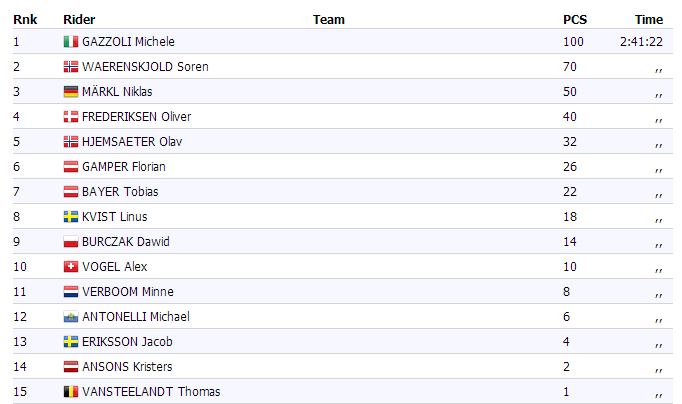Click the Swiss flag next to VOGEL Alex
Image resolution: width=682 pixels, height=404 pixels.
(70, 267)
